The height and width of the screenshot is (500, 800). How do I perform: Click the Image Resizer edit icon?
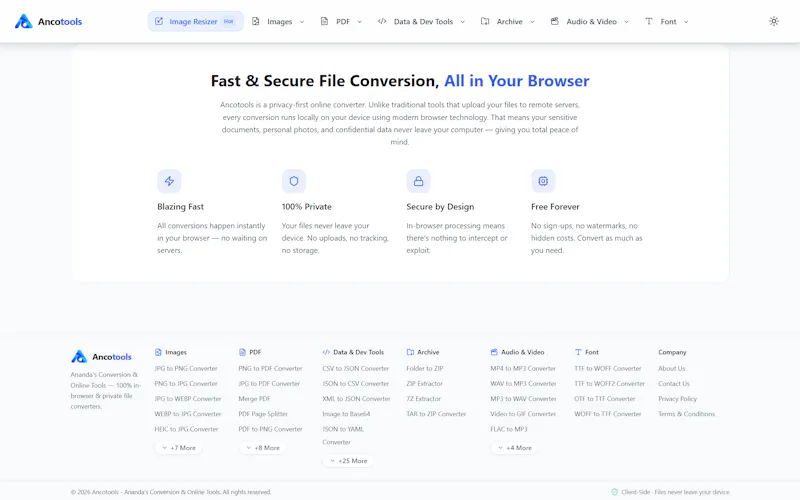click(x=159, y=21)
